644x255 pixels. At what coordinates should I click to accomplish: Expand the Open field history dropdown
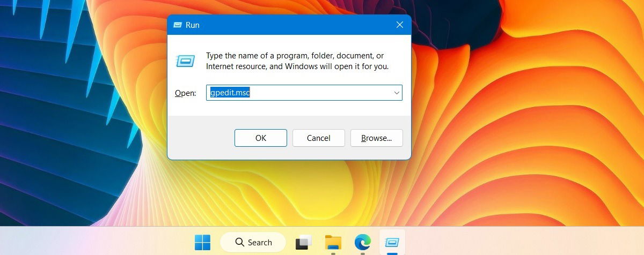pyautogui.click(x=397, y=93)
